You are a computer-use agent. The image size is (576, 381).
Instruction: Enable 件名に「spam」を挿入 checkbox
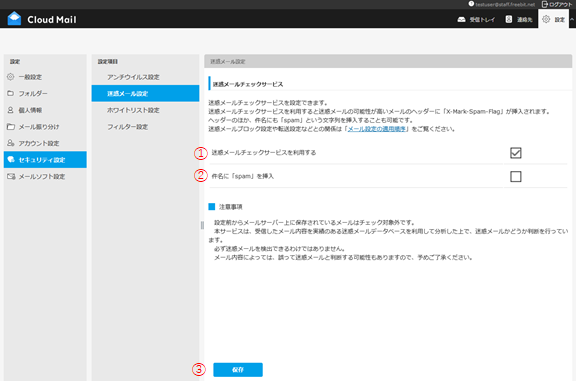pos(515,177)
